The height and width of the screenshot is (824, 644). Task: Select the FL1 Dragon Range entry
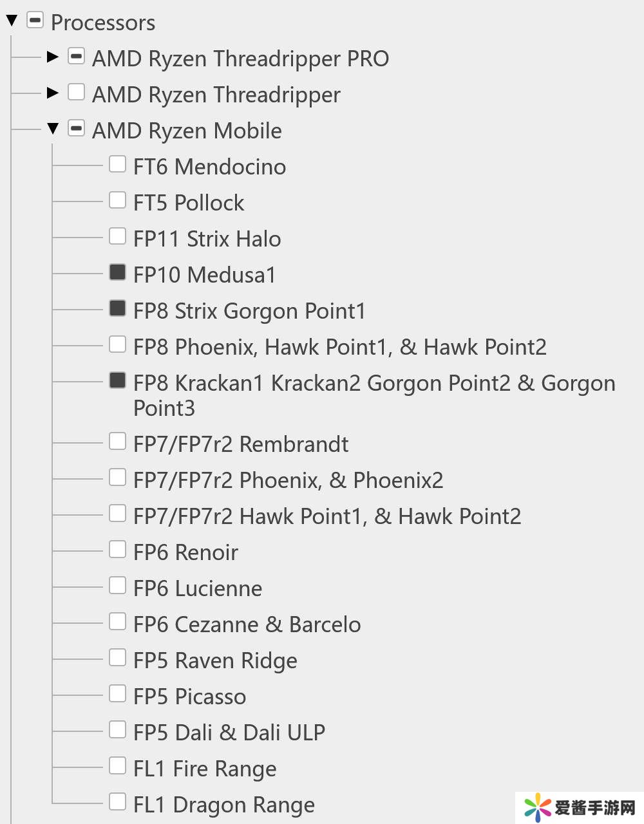(x=223, y=805)
